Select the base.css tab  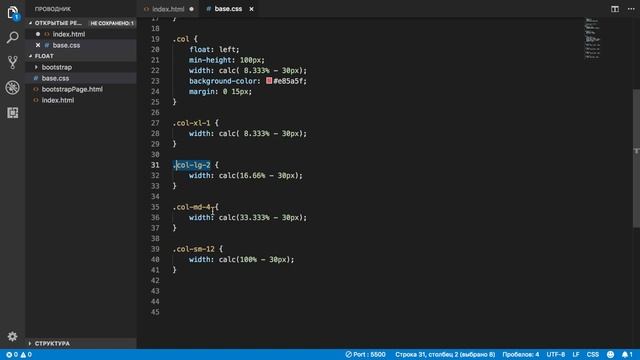228,9
